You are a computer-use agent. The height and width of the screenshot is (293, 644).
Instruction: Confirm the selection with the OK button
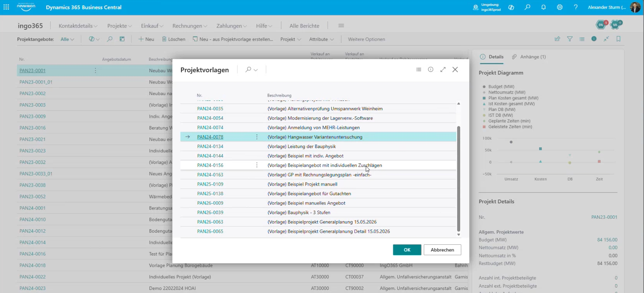(x=407, y=250)
